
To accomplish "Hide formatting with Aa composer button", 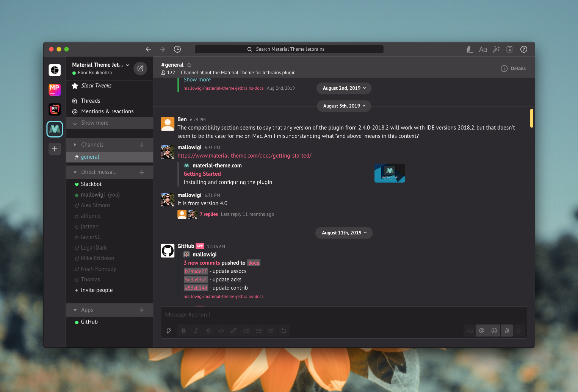I will [x=470, y=331].
